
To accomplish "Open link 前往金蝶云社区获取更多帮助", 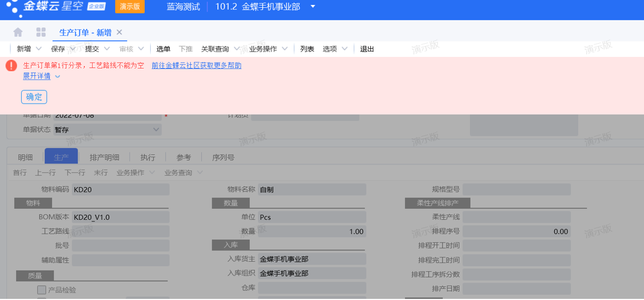I will (197, 65).
